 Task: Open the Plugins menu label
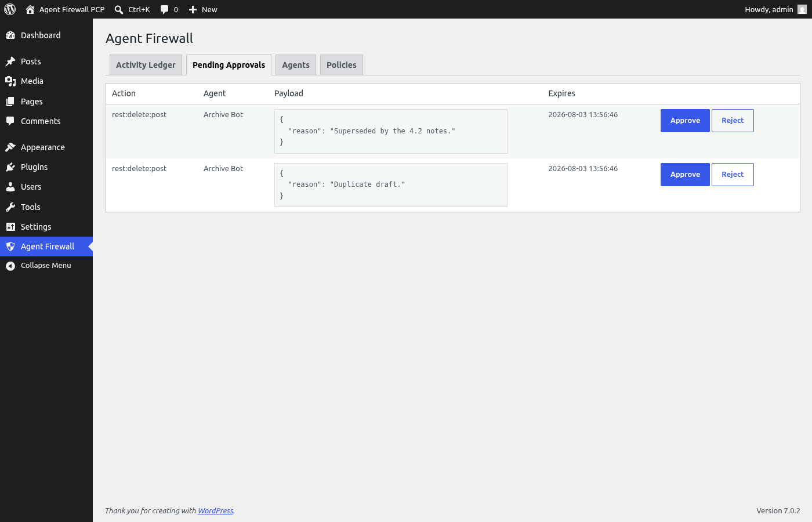pyautogui.click(x=34, y=167)
